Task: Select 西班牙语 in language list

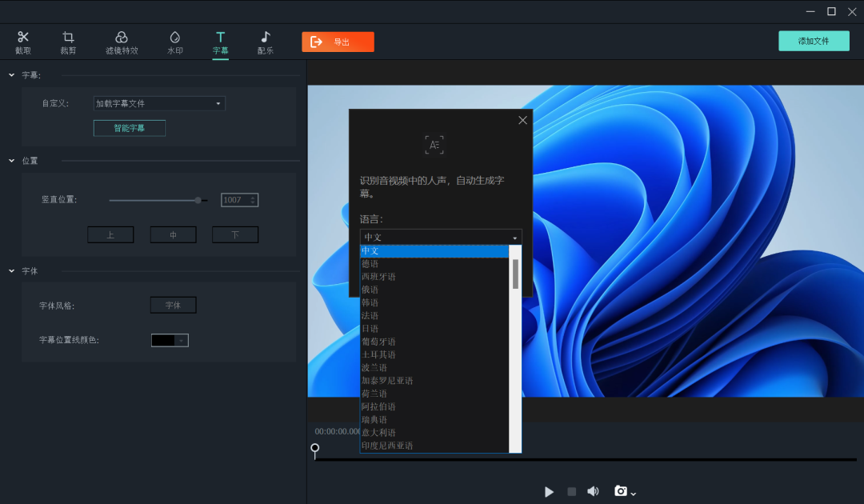Action: point(434,277)
